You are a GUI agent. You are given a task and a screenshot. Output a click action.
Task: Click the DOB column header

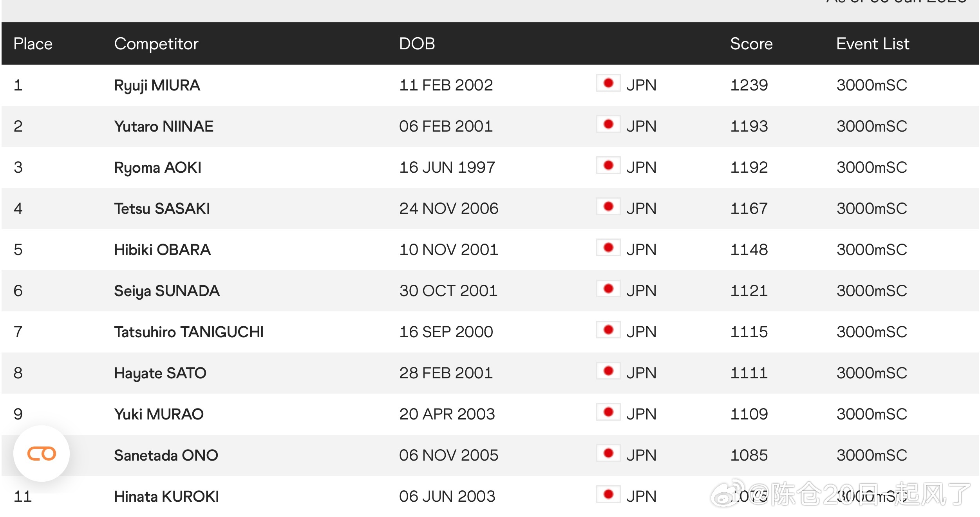417,44
